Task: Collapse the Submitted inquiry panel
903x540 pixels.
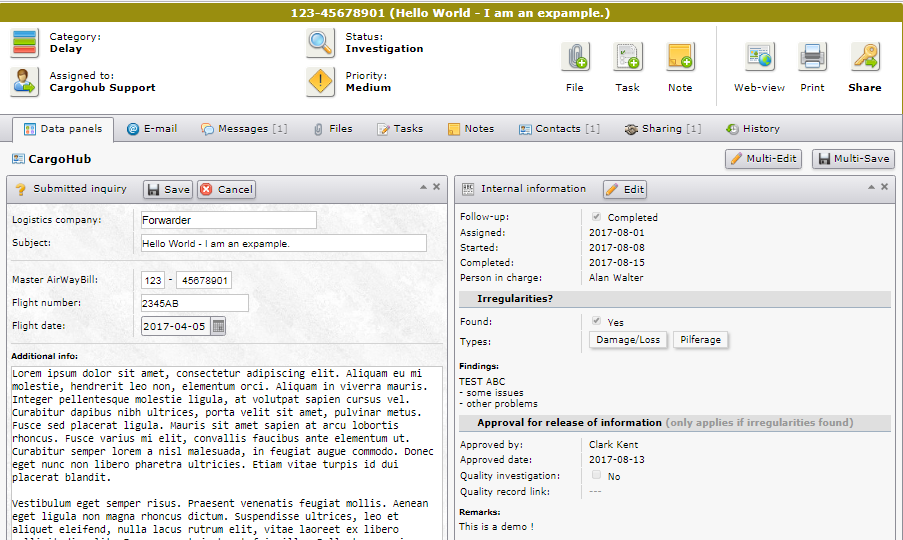Action: [x=422, y=187]
